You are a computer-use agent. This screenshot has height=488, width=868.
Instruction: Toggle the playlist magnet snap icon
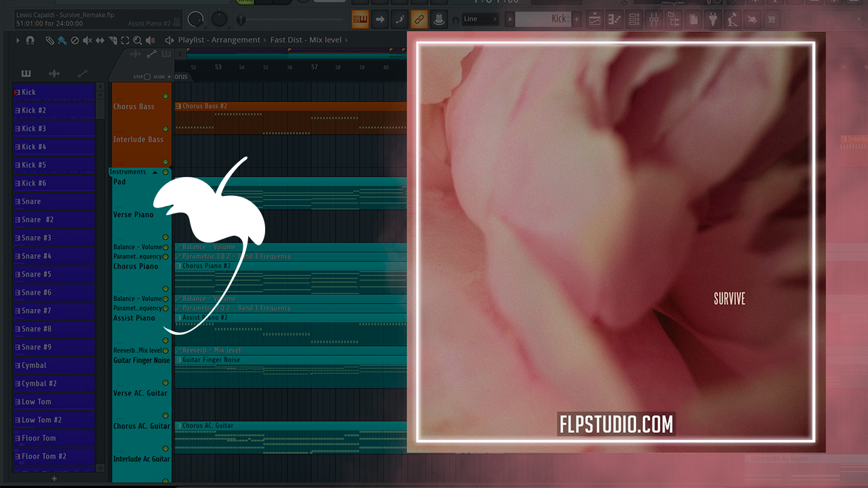coord(31,41)
